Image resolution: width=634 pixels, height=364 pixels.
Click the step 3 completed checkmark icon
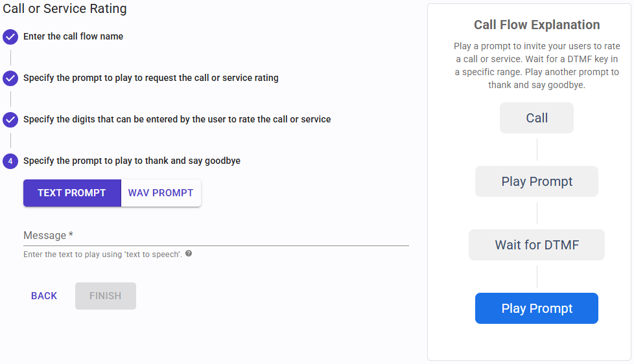pos(10,120)
